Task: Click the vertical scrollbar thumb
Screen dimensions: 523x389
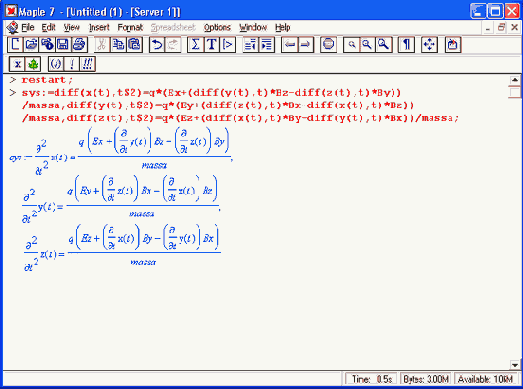Action: [514, 92]
